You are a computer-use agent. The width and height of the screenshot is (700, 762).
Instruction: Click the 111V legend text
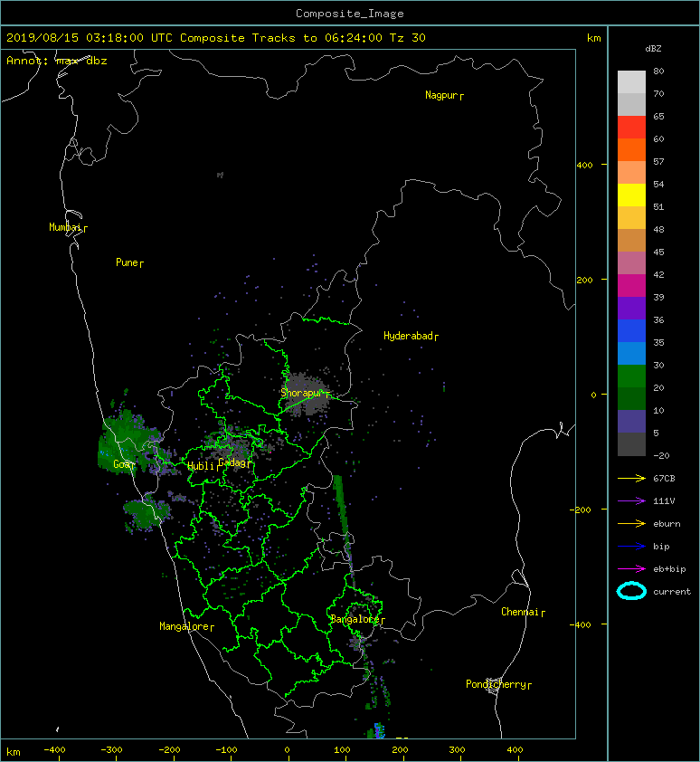click(664, 501)
